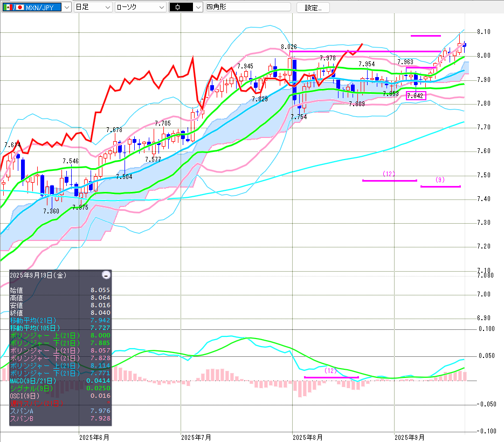Click the 7.754 low price label
The image size is (504, 442).
299,117
